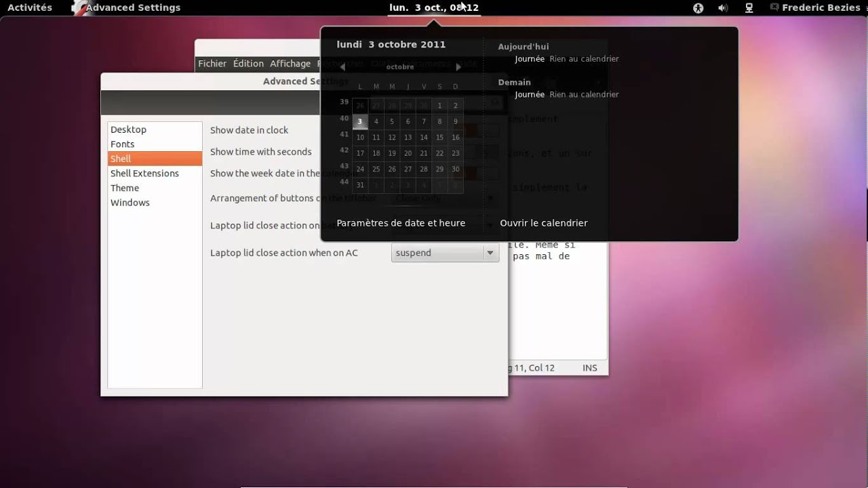Viewport: 868px width, 488px height.
Task: Click Laptop lid close action when on AC label
Action: (284, 253)
